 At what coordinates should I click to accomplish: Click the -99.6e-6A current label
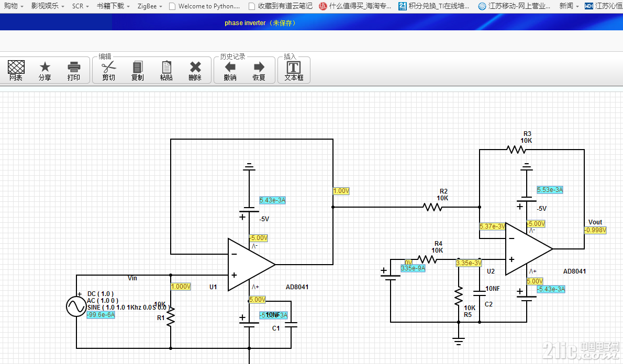tap(101, 315)
